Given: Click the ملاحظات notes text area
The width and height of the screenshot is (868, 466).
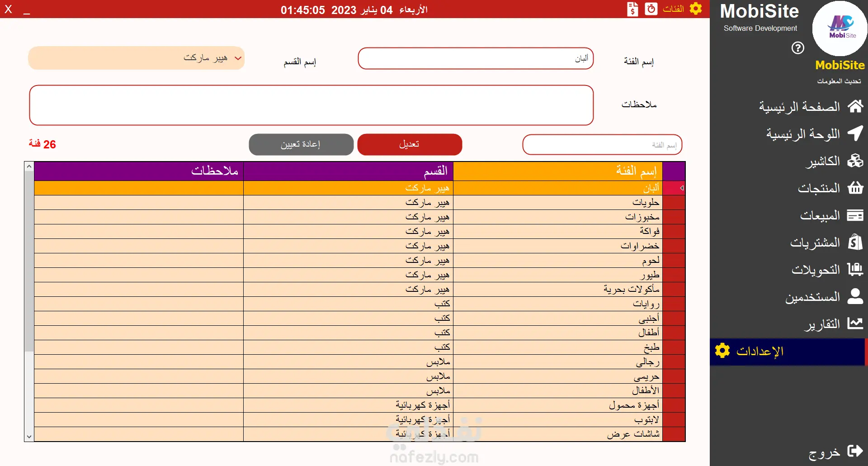Looking at the screenshot, I should click(311, 105).
